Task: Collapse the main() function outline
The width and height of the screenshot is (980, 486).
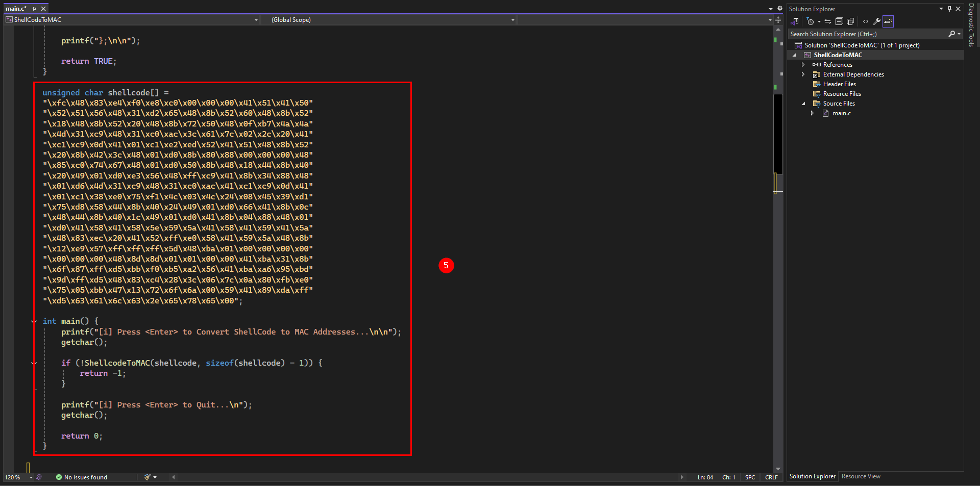Action: click(x=34, y=321)
